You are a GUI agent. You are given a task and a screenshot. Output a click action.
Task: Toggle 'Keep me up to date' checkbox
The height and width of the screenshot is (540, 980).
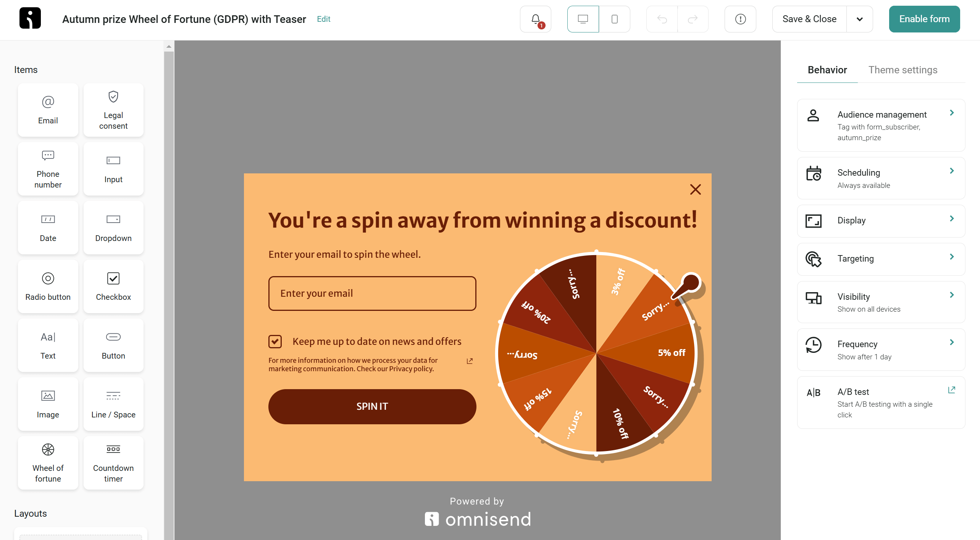274,341
